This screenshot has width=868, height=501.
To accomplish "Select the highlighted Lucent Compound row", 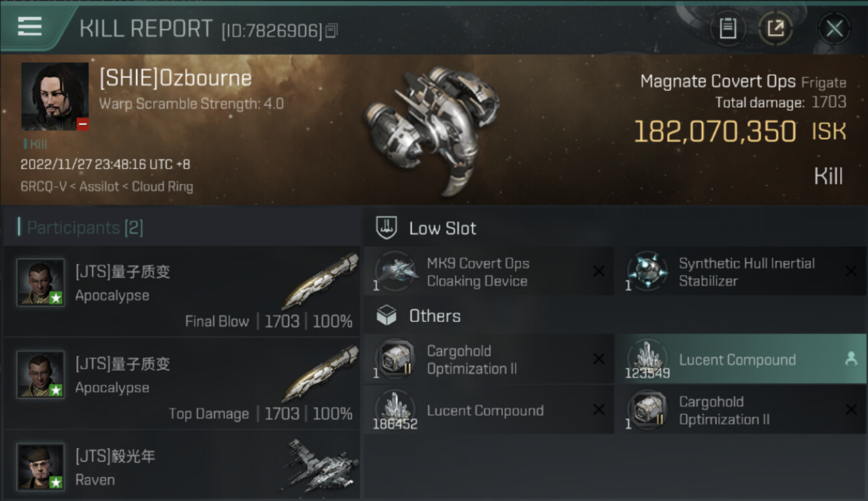I will [741, 359].
